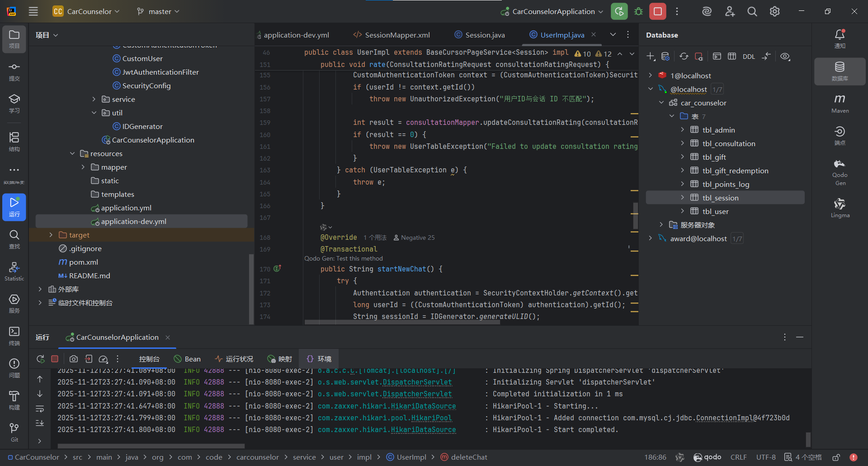Viewport: 868px width, 466px height.
Task: Toggle Database view options eye icon
Action: coord(785,56)
